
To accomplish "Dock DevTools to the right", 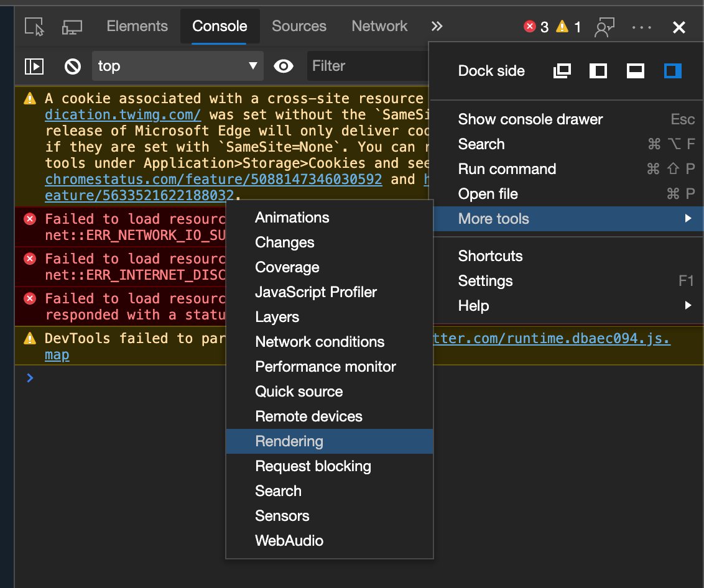I will (x=672, y=70).
